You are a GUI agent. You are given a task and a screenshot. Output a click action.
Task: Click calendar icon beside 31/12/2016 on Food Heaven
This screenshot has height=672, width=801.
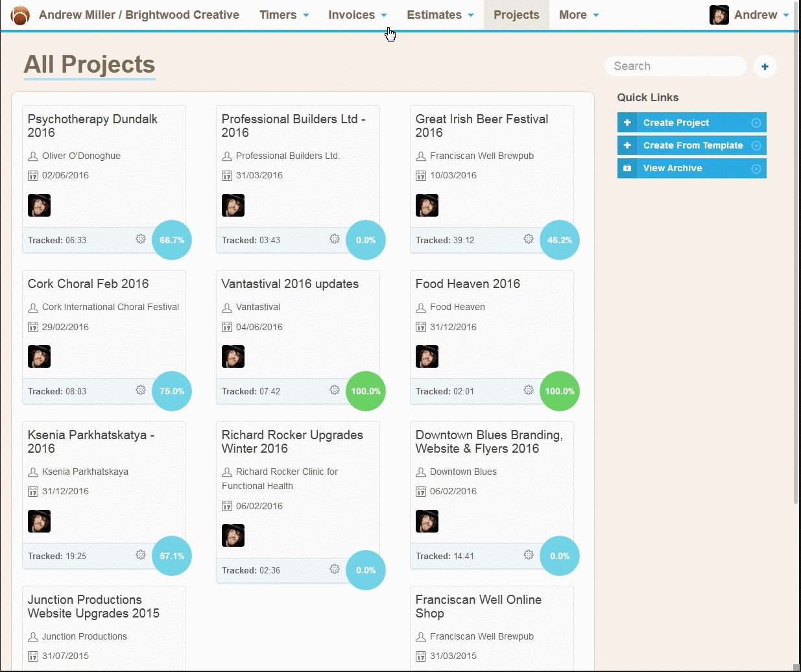[421, 327]
